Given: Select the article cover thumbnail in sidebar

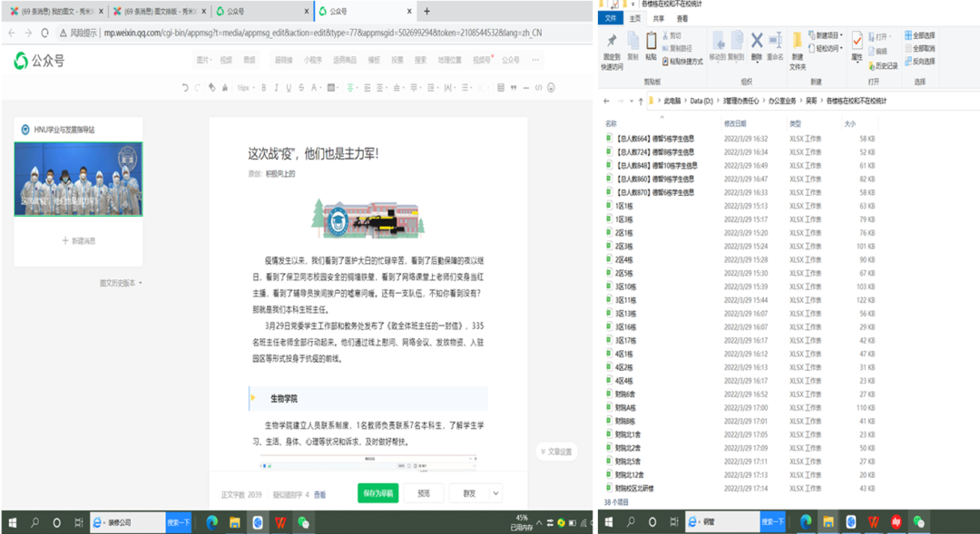Looking at the screenshot, I should tap(78, 179).
